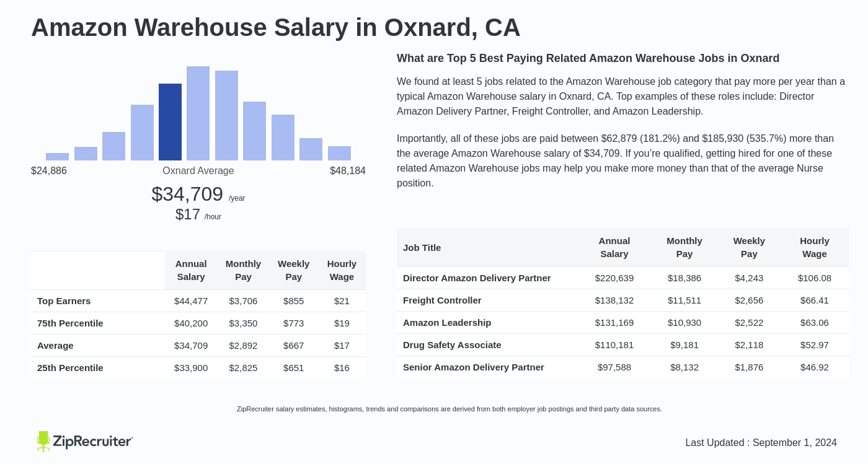Click Director weekly pay $4,243
868x464 pixels.
click(x=749, y=278)
